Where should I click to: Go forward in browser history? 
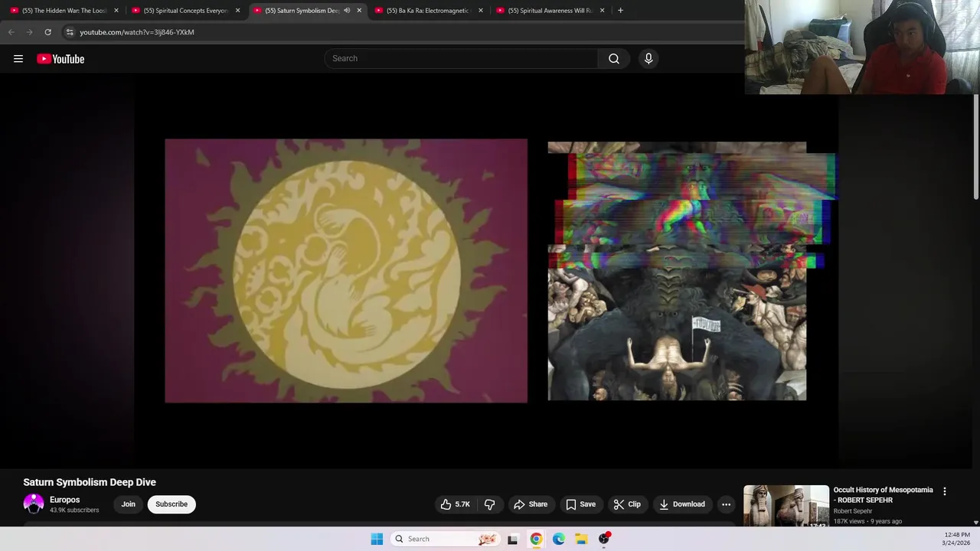(x=29, y=32)
